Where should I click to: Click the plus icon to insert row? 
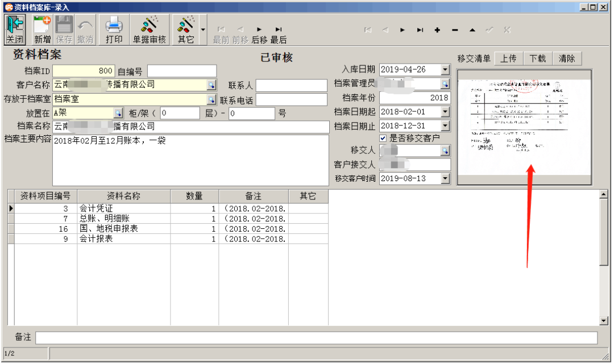(x=437, y=30)
